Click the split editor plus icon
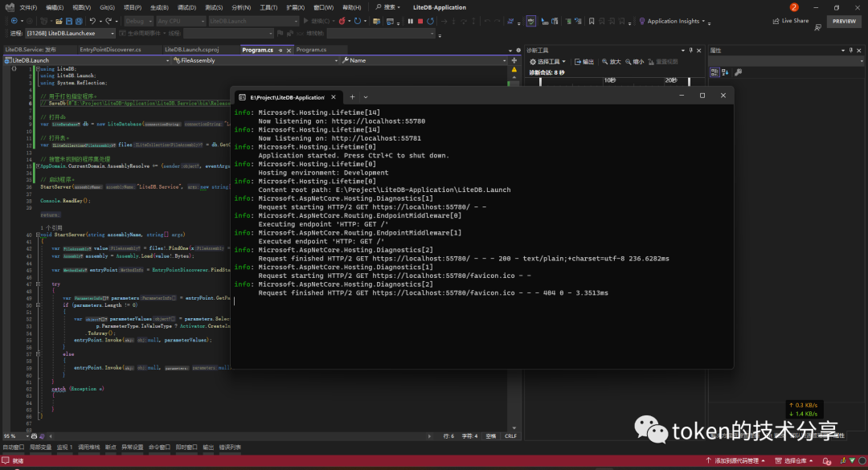 [514, 60]
